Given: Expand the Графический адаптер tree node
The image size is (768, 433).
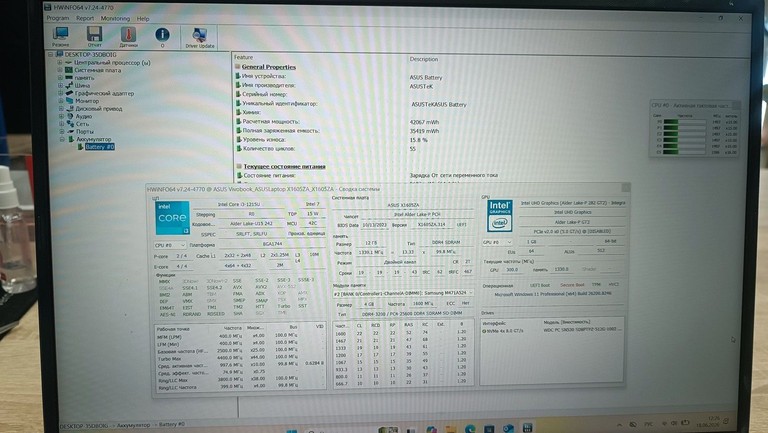Looking at the screenshot, I should click(x=61, y=93).
